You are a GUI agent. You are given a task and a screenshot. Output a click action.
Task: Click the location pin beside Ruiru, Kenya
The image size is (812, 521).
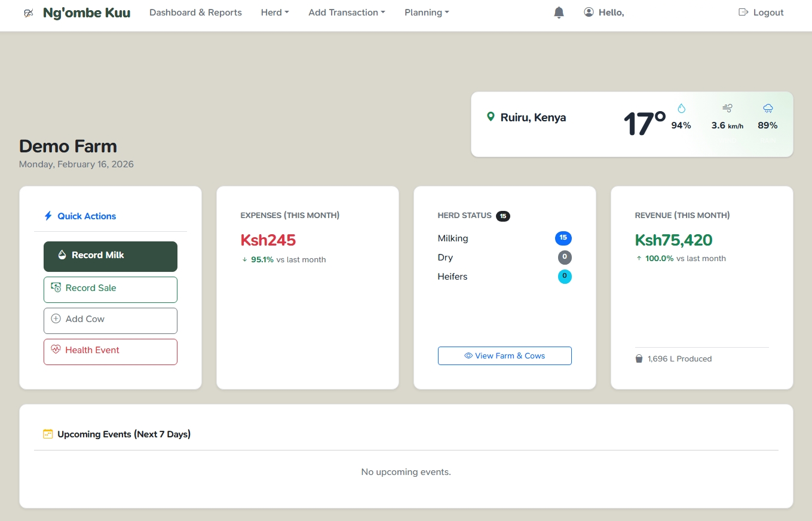(491, 117)
